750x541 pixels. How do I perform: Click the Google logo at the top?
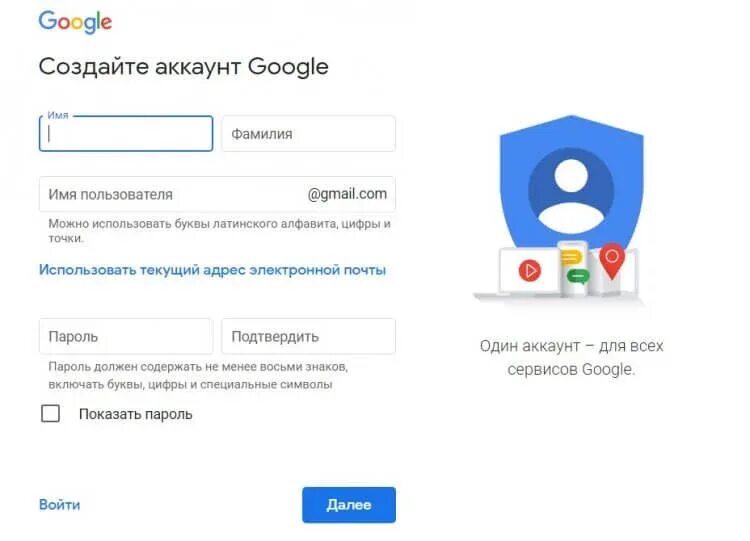point(75,22)
